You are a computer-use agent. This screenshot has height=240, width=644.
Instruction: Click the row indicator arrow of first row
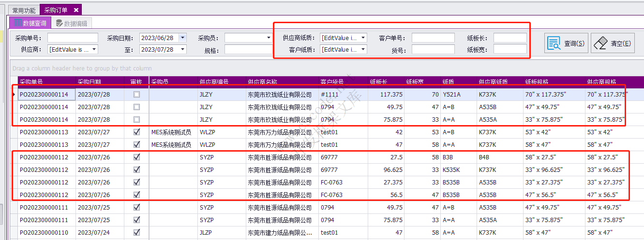14,94
